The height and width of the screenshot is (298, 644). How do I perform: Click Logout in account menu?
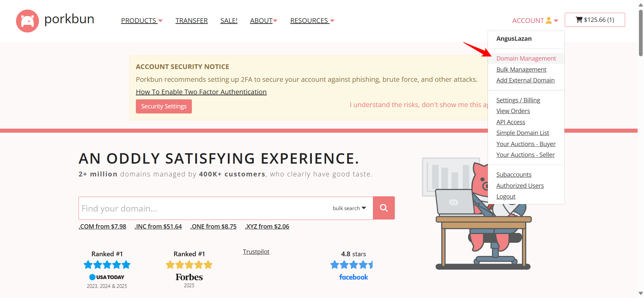click(x=506, y=196)
